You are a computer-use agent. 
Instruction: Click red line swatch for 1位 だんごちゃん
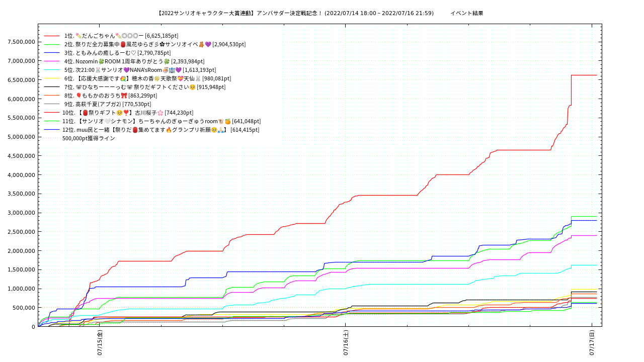(52, 36)
